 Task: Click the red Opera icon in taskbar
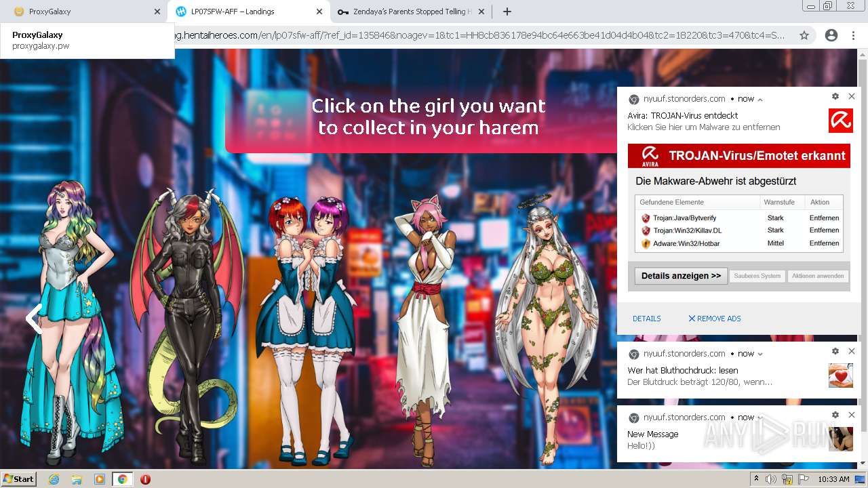tap(145, 479)
